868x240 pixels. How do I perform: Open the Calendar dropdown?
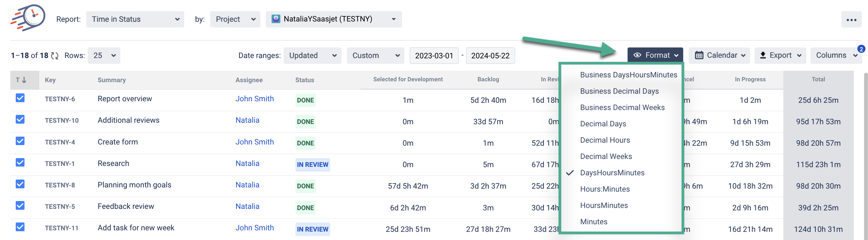(x=719, y=55)
